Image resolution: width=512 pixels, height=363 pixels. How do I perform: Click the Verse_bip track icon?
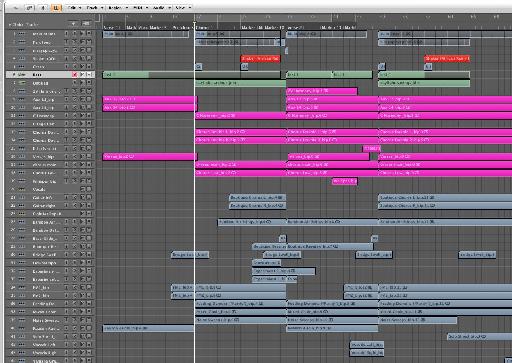click(22, 157)
